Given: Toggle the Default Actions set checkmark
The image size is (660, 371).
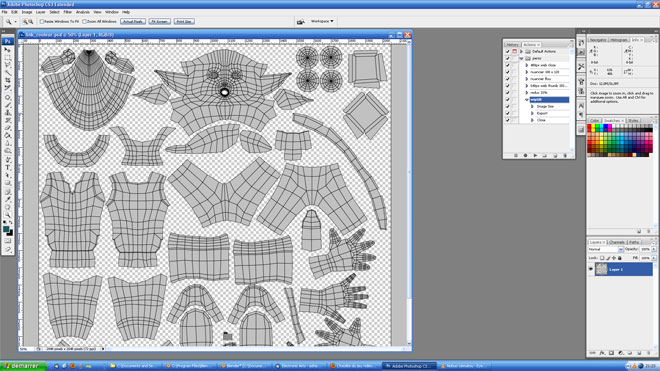Looking at the screenshot, I should [508, 51].
